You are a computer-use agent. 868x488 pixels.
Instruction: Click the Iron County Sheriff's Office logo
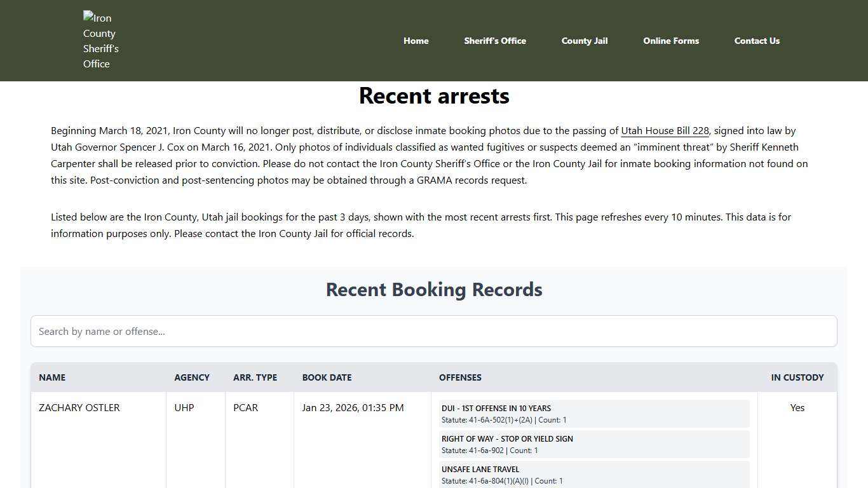click(x=101, y=40)
